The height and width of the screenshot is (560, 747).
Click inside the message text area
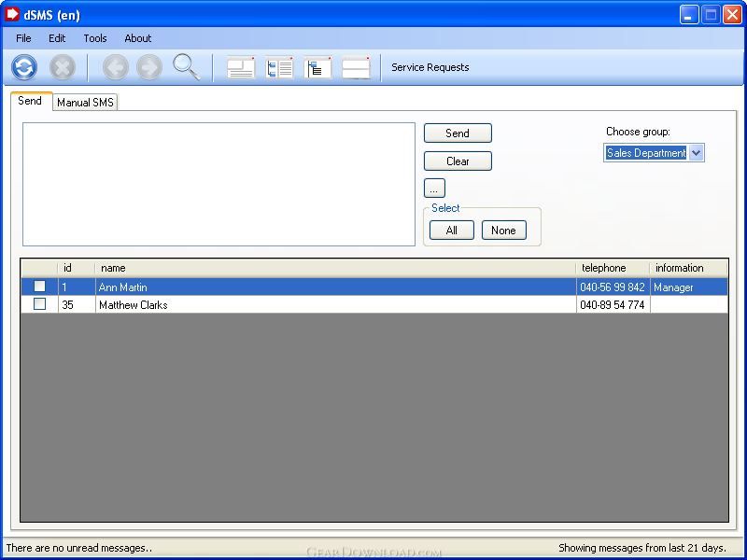click(218, 184)
